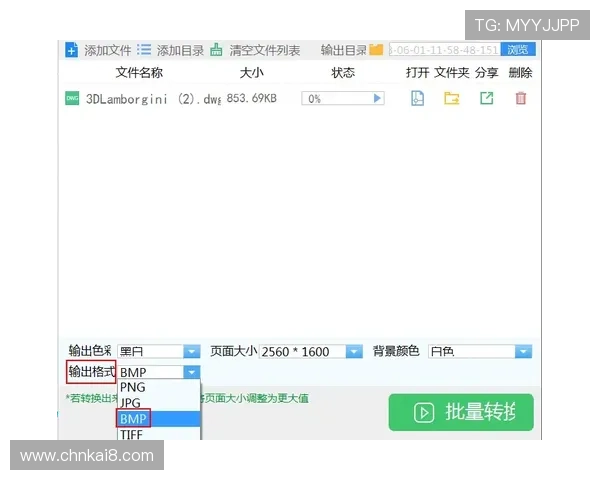Choose highlighted BMP in the format list
This screenshot has height=480, width=600.
(158, 418)
